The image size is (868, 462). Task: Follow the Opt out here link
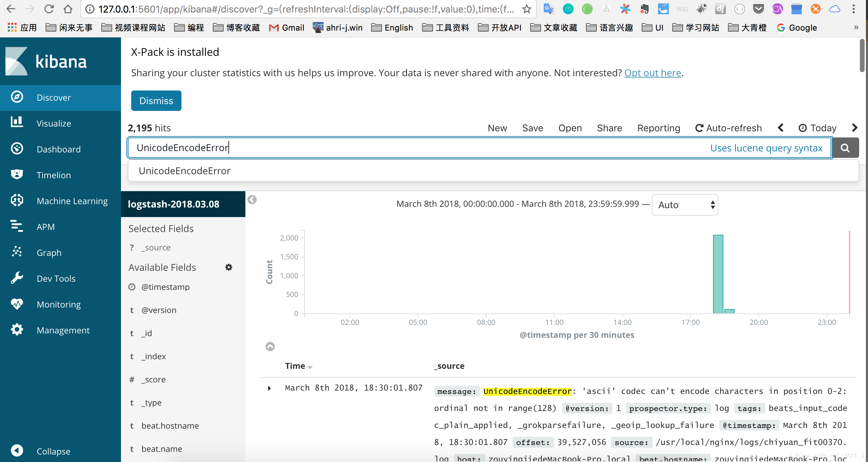(x=653, y=73)
